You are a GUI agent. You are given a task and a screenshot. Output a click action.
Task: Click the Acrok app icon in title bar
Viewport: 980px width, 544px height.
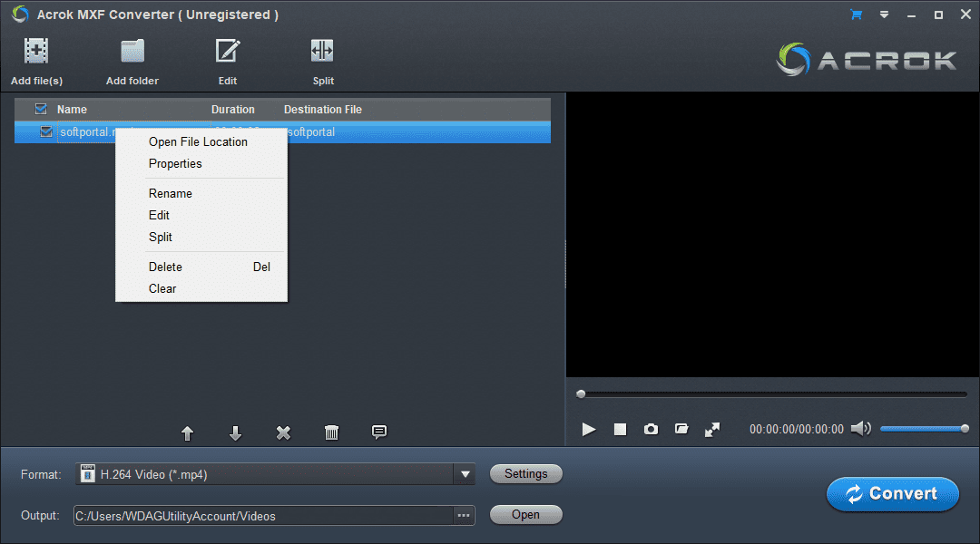[20, 14]
